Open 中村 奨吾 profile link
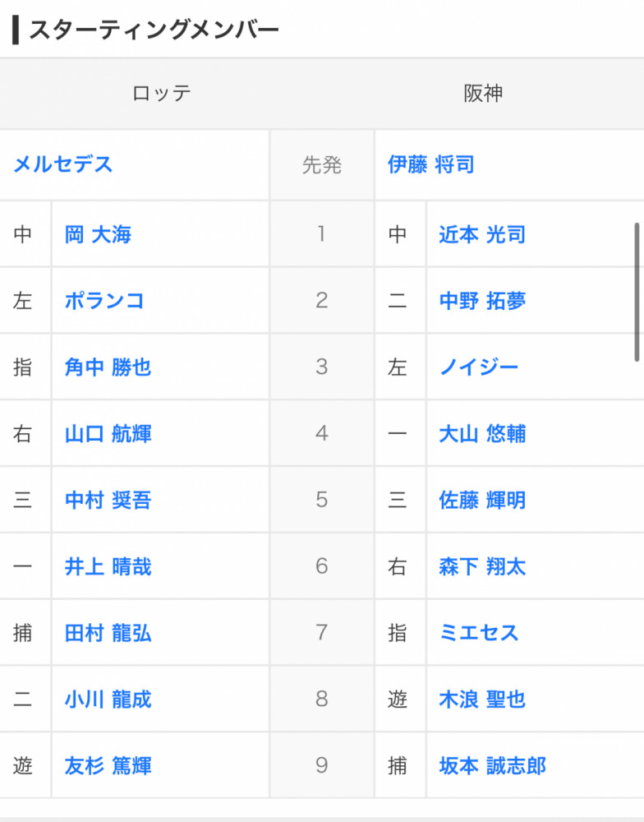 pos(108,501)
